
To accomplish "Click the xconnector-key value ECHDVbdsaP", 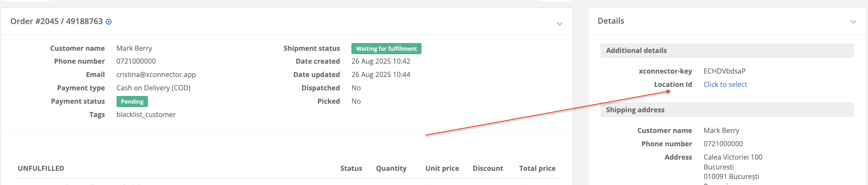I will click(725, 71).
